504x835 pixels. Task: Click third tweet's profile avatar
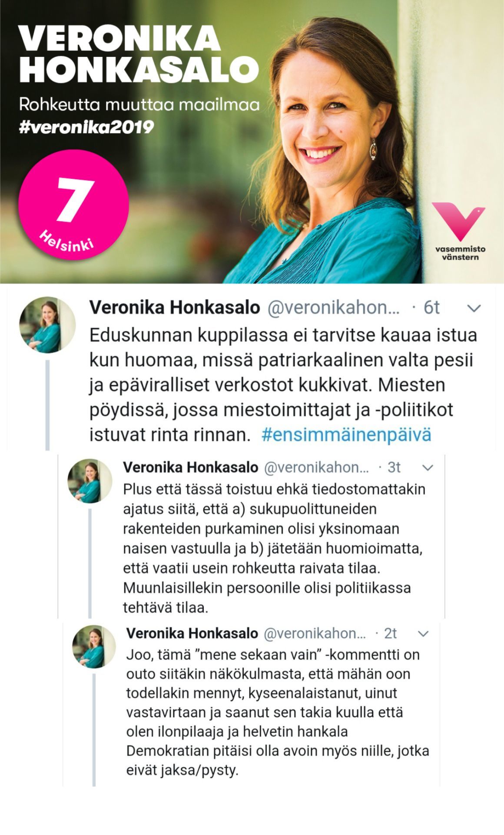[94, 647]
